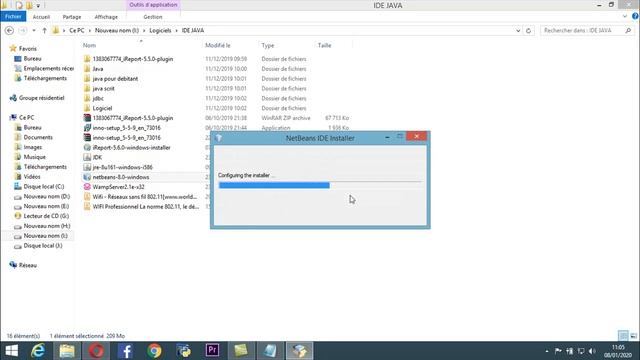Open Emplacements récents in Favoris

[x=49, y=69]
